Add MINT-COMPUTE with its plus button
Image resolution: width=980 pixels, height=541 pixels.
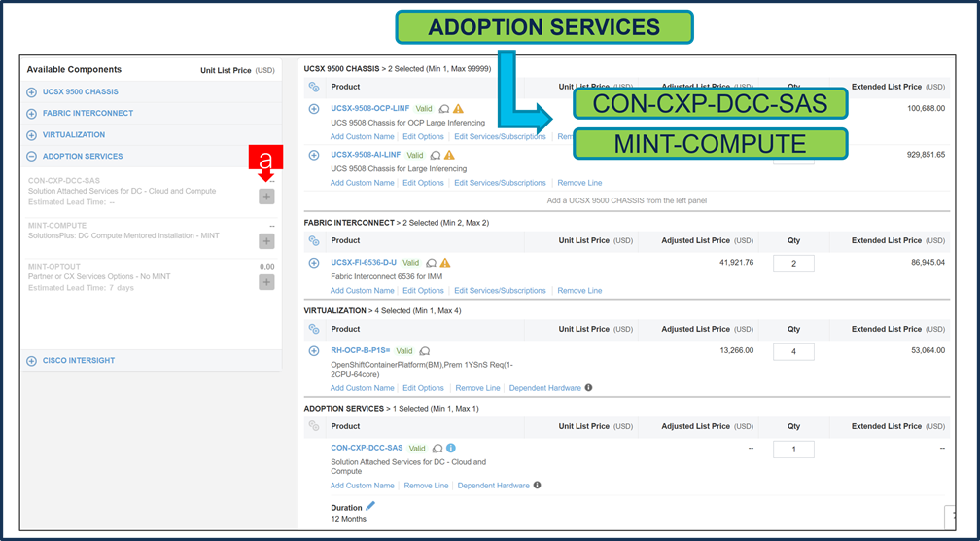(x=266, y=240)
